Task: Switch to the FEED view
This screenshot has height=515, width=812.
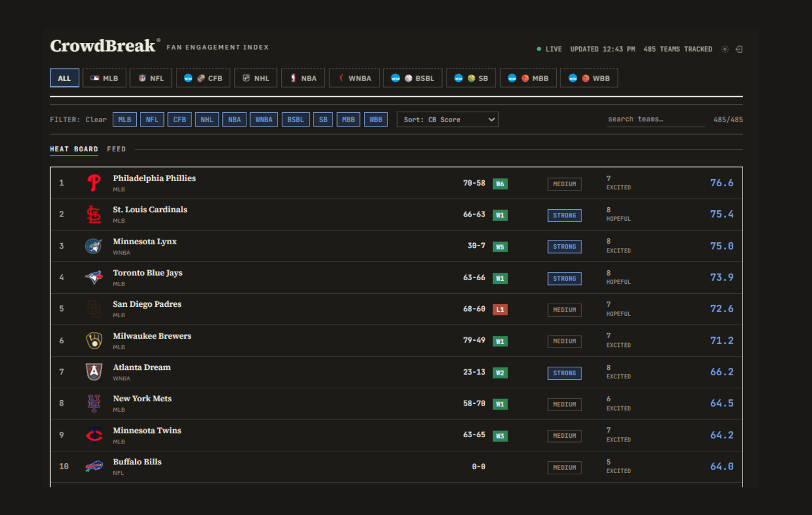Action: tap(116, 149)
